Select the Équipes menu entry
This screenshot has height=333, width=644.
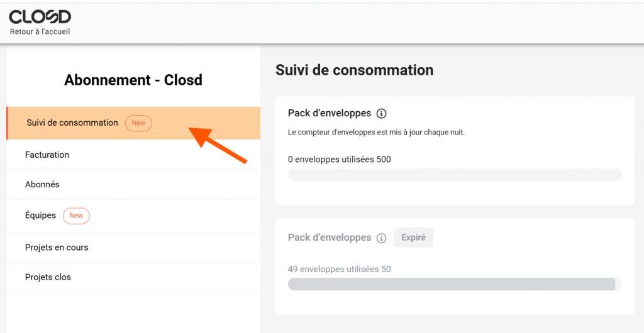40,216
